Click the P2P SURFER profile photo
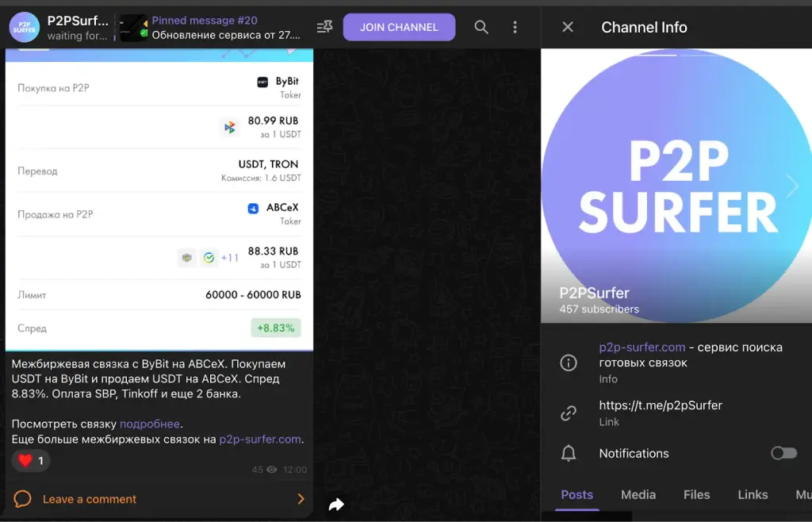The width and height of the screenshot is (812, 522). coord(676,186)
